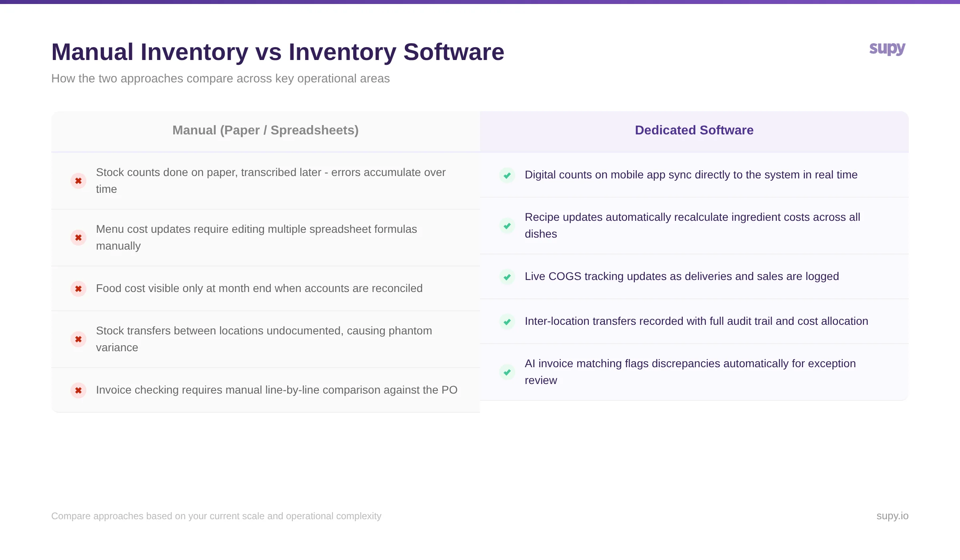
Task: Click the Supy logo at top right
Action: [887, 49]
